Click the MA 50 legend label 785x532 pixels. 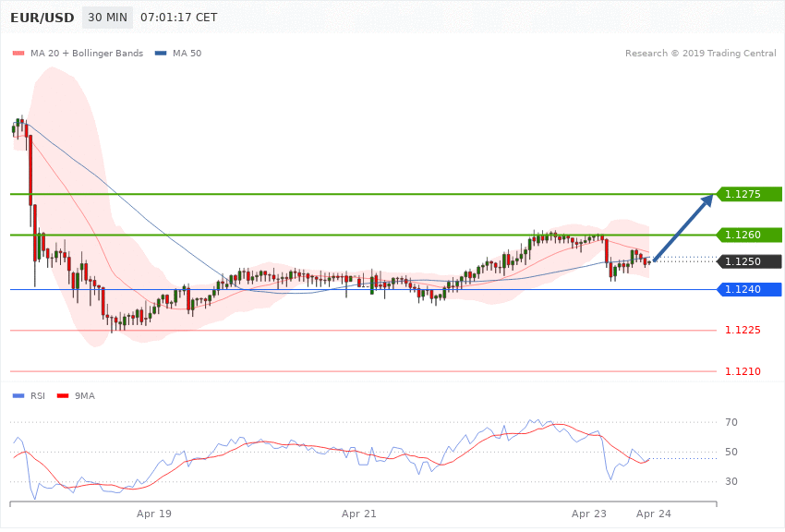pyautogui.click(x=187, y=53)
